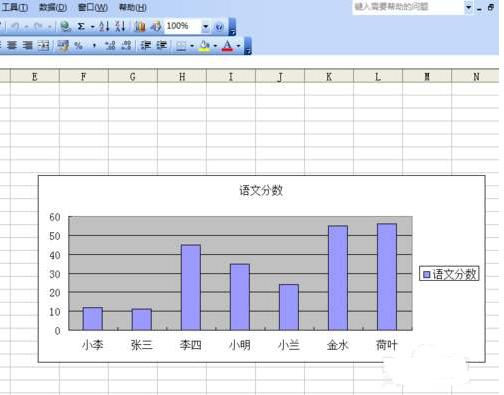504x395 pixels.
Task: Toggle center text alignment
Action: point(12,45)
